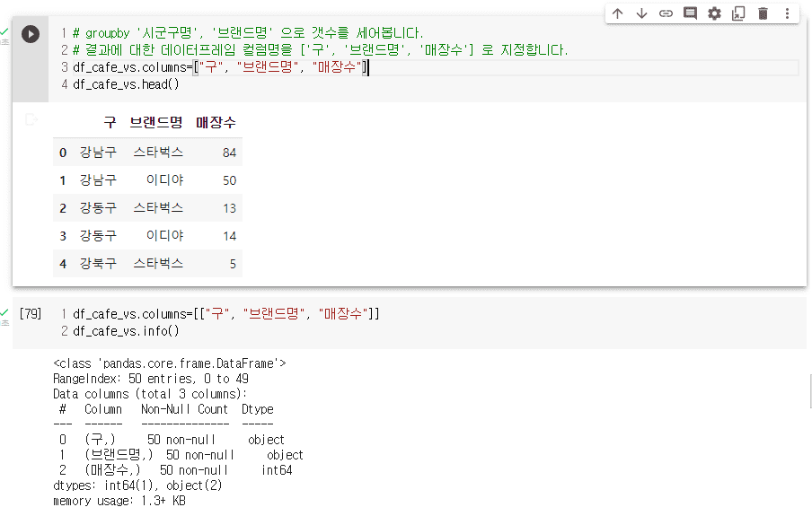Click the 매장수 column header
The width and height of the screenshot is (812, 516).
pyautogui.click(x=216, y=123)
